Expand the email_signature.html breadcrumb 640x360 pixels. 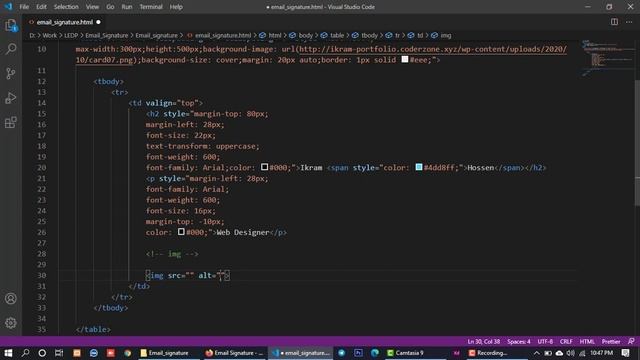tap(222, 36)
